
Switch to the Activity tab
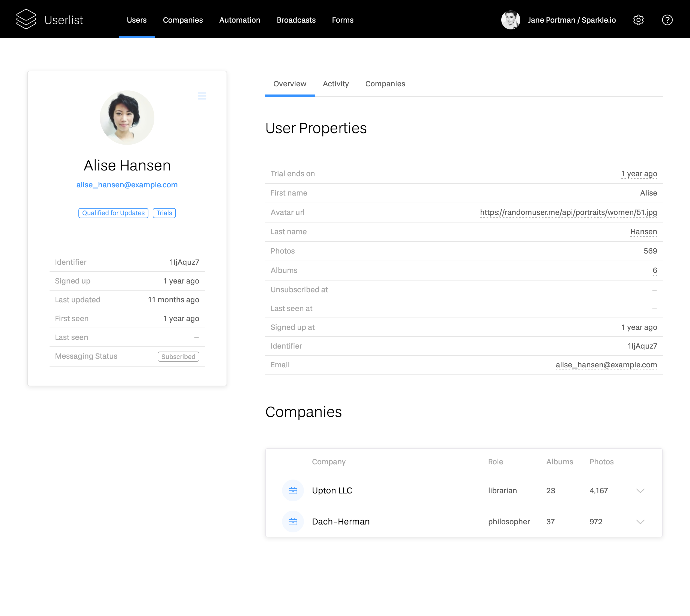336,84
